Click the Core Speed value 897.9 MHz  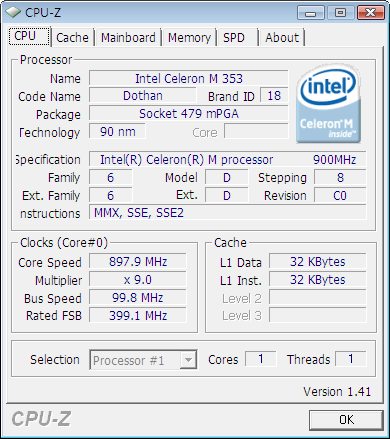pyautogui.click(x=138, y=262)
